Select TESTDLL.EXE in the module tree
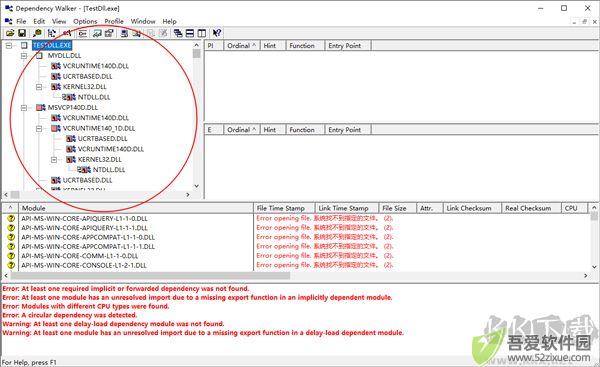Screen dimensions: 600x367 pos(52,46)
